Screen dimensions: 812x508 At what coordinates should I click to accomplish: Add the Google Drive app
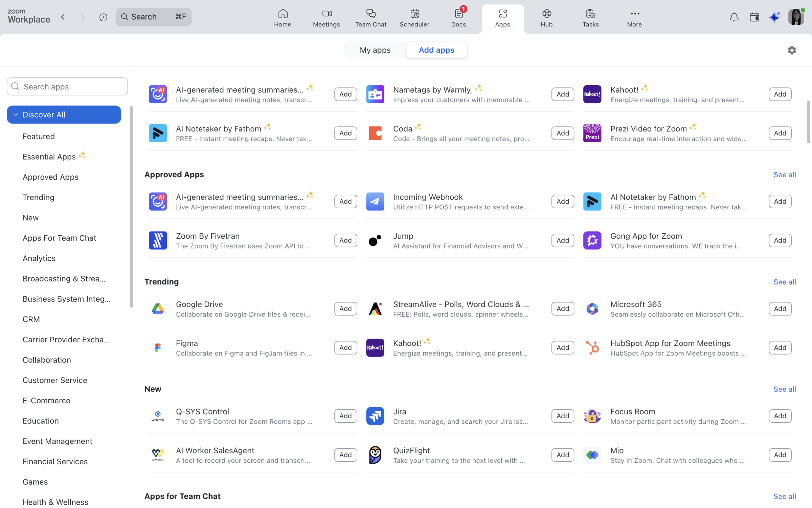tap(345, 309)
